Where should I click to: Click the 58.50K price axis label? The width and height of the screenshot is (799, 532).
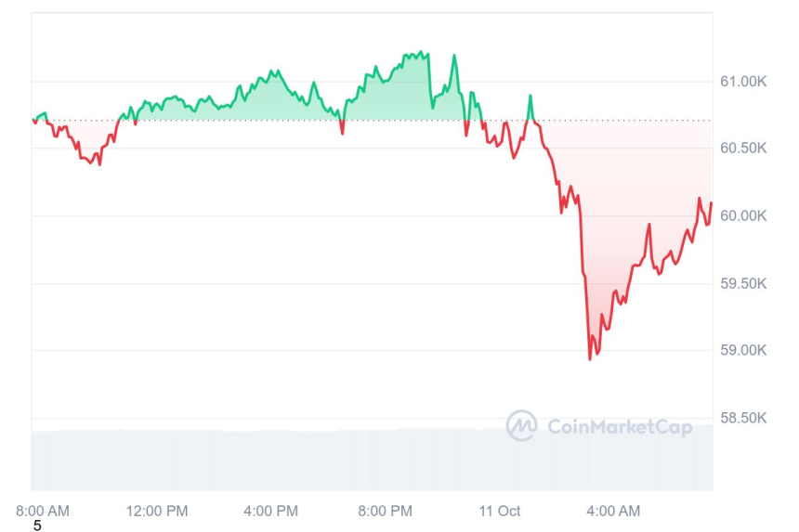[743, 418]
